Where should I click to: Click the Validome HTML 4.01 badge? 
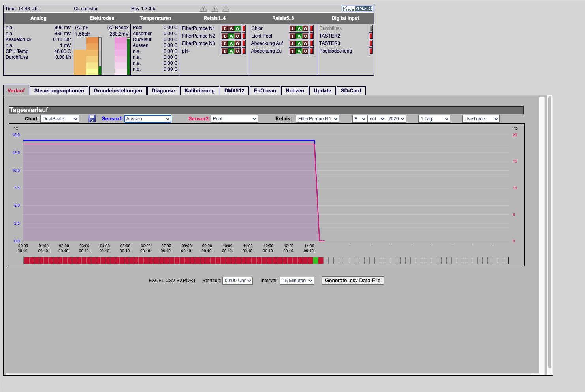pos(357,8)
